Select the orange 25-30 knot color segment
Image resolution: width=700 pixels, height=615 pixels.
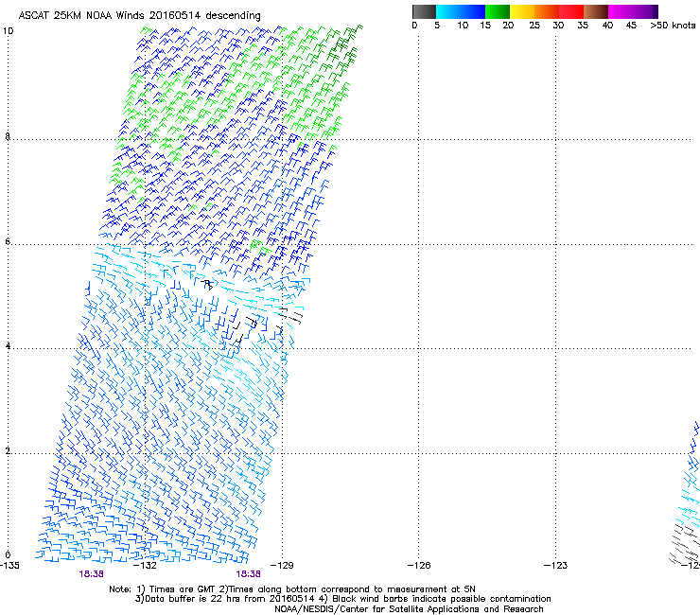(547, 11)
